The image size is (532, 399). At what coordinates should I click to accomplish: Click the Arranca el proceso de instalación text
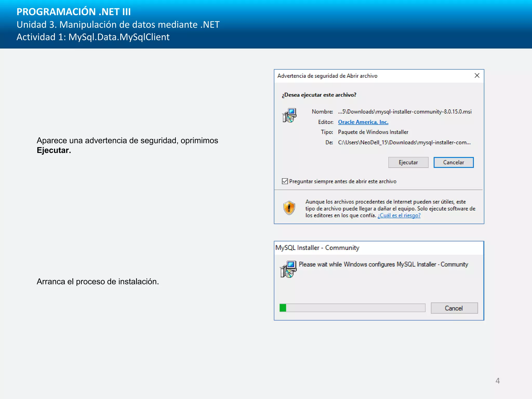click(x=98, y=281)
